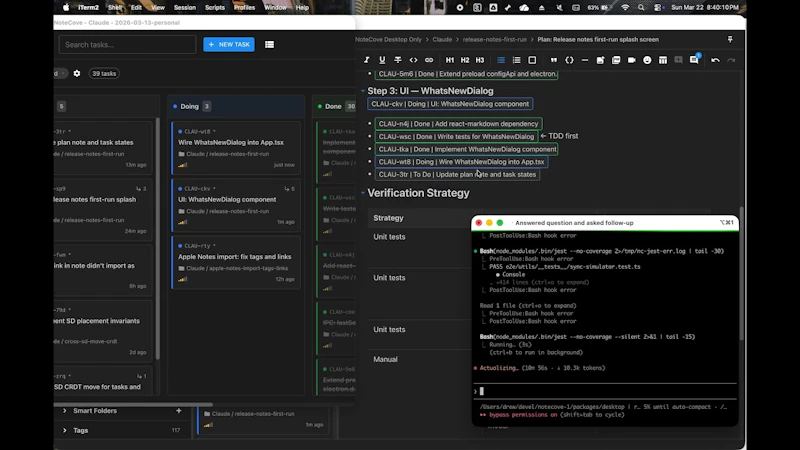Collapse the Step 3 UI heading
Viewport: 800px width, 450px height.
pos(363,91)
